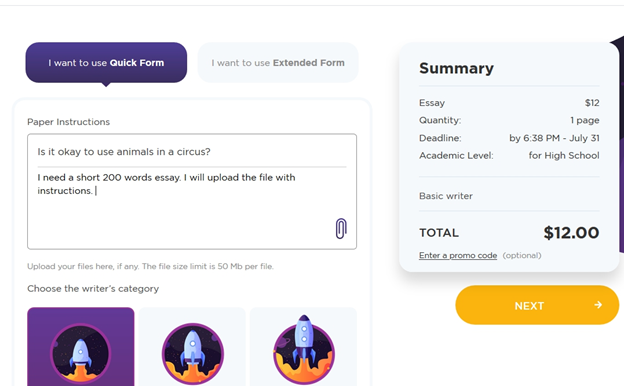Open the Enter a promo code link
The height and width of the screenshot is (386, 624).
click(x=458, y=255)
